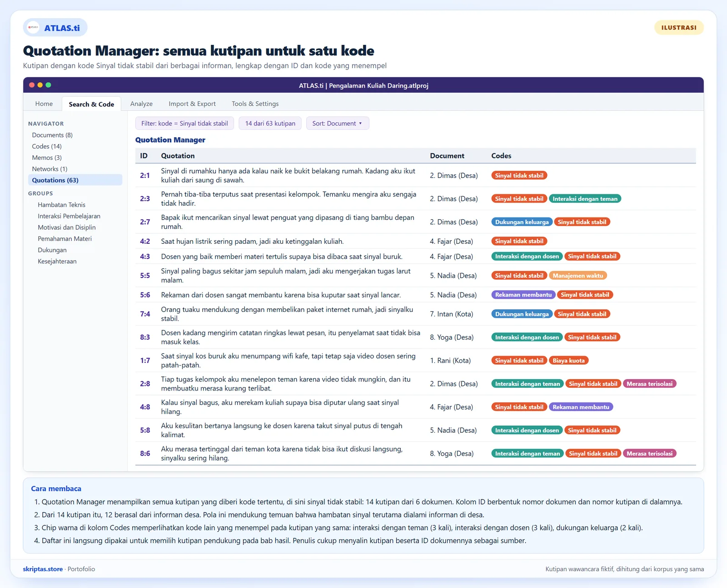Image resolution: width=727 pixels, height=588 pixels.
Task: Open the Motivasi dan Disiplin group
Action: [67, 227]
